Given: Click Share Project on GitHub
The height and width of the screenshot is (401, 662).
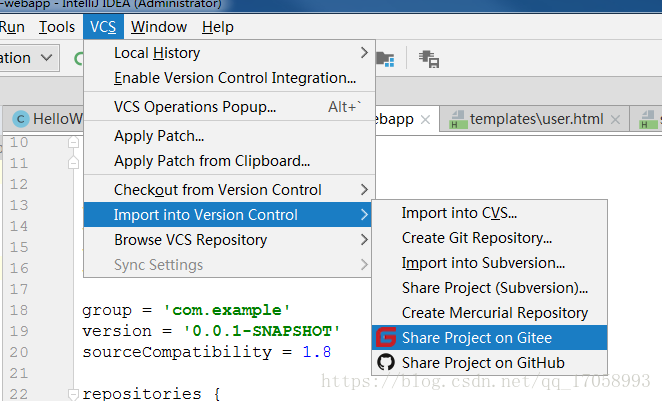Looking at the screenshot, I should (490, 363).
